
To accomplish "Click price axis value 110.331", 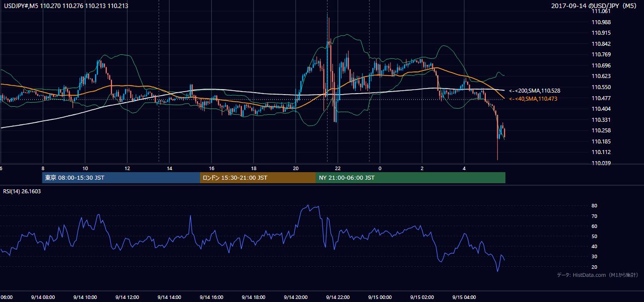I will (601, 120).
